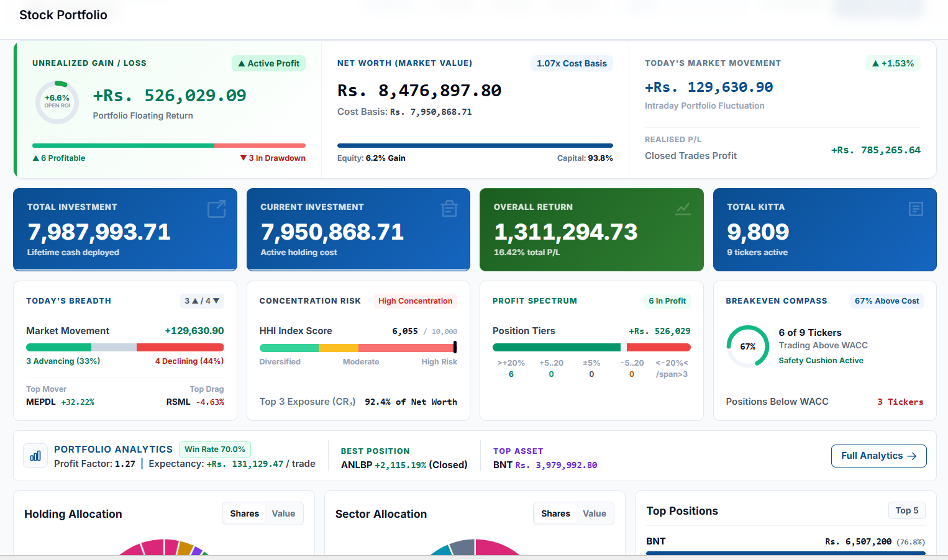
Task: Click the Overall Return trend chart icon
Action: pos(683,209)
